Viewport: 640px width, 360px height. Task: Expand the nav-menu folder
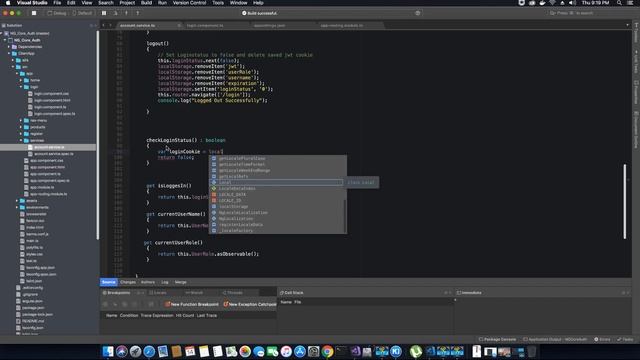pos(21,120)
